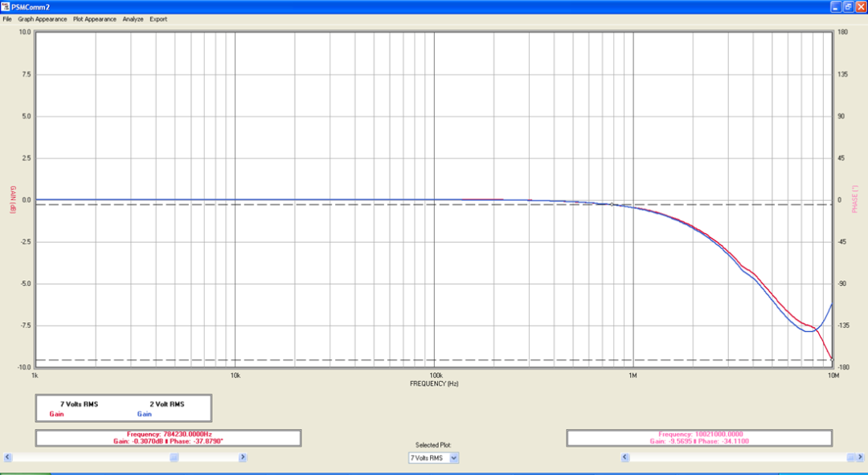Minimize the PSMComm2 window

tap(834, 6)
